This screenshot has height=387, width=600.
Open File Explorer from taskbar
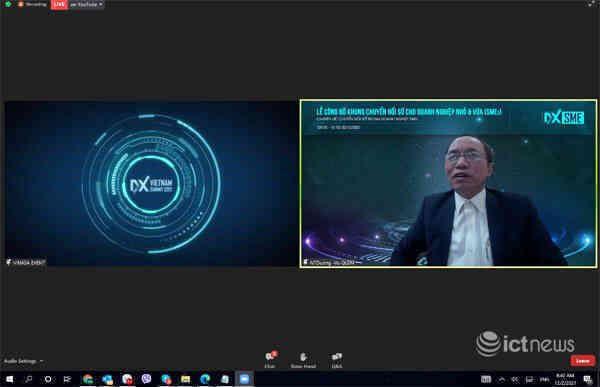pyautogui.click(x=186, y=379)
